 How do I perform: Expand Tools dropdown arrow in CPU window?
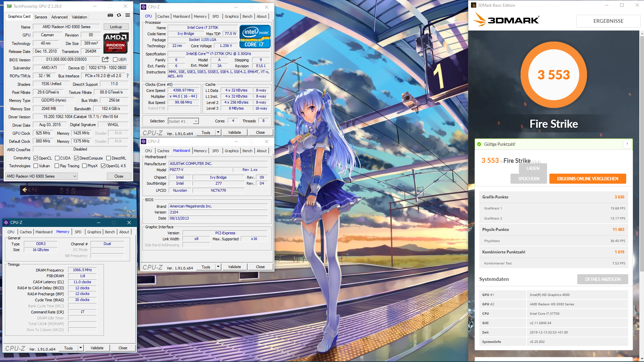[x=218, y=132]
